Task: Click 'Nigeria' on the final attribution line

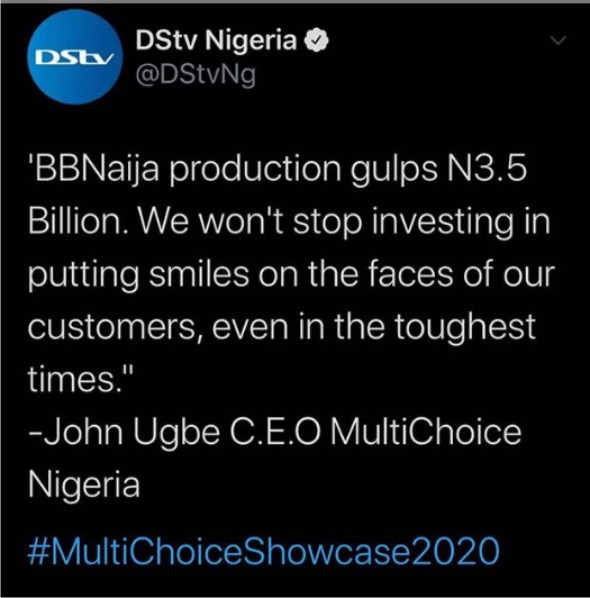Action: 84,485
